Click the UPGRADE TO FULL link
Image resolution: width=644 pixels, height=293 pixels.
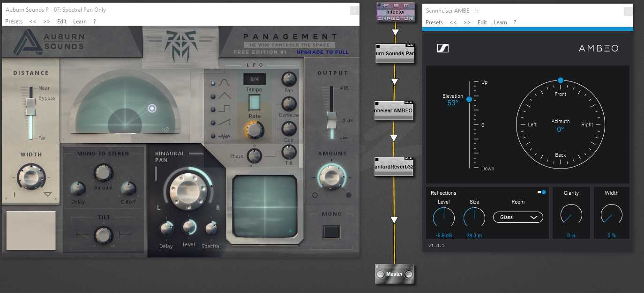[322, 52]
